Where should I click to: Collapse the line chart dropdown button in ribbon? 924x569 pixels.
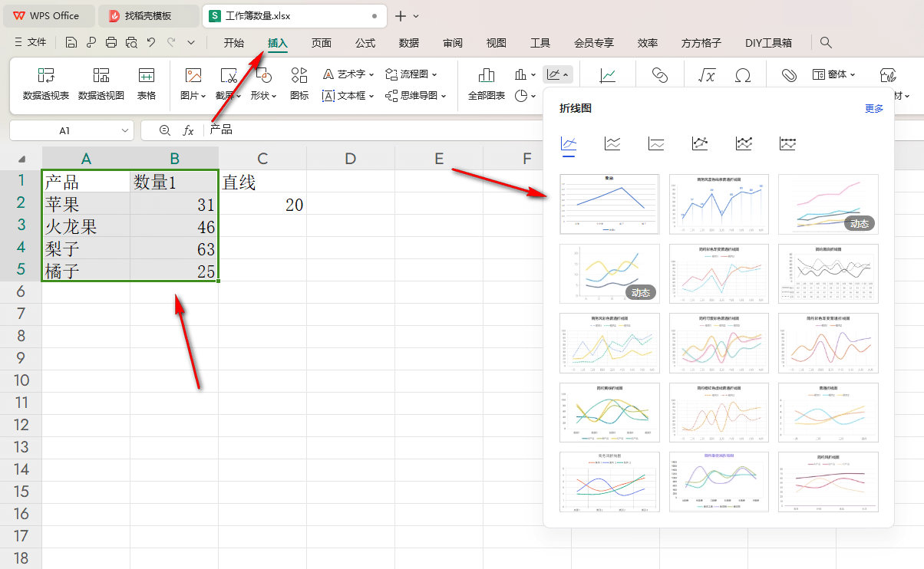pos(557,74)
